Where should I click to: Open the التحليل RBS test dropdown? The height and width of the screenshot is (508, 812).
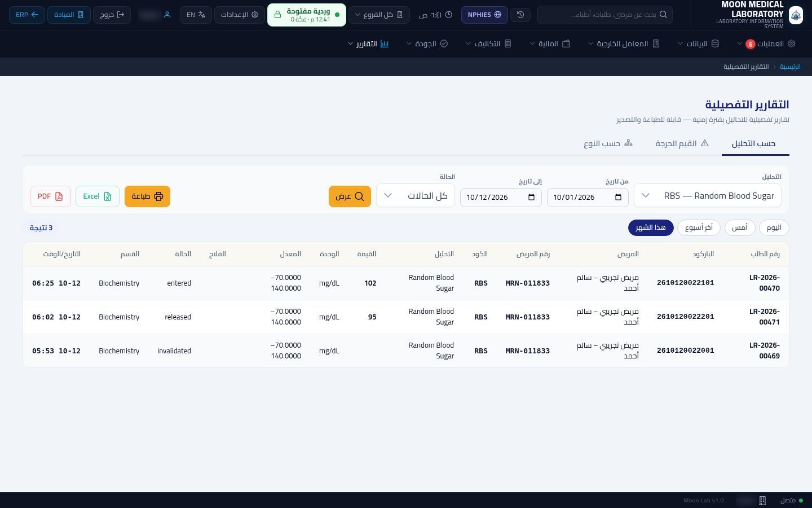click(708, 195)
